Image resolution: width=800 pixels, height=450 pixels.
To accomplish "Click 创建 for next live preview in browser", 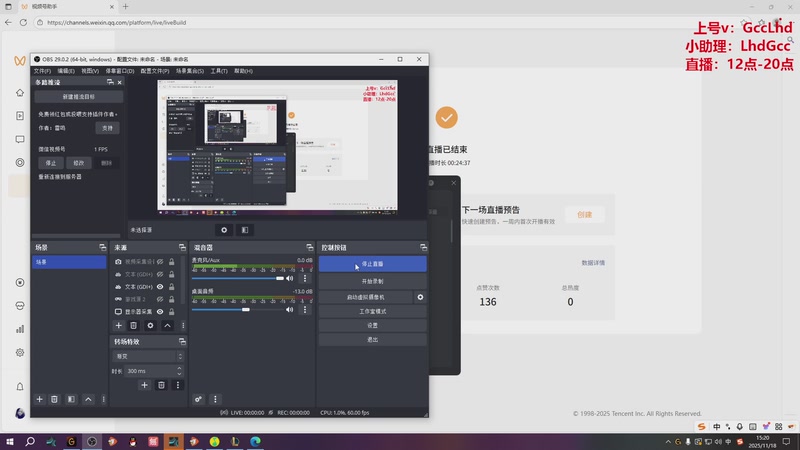I will coord(584,215).
